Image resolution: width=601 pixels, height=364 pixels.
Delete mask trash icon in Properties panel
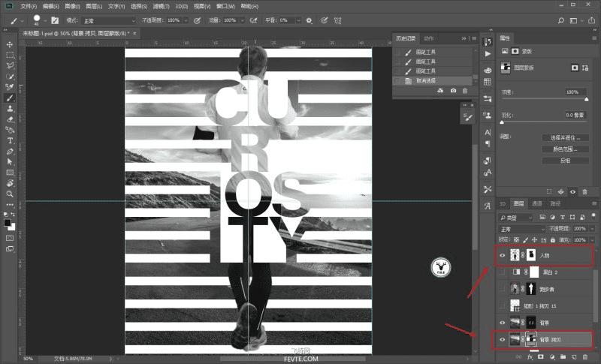pyautogui.click(x=584, y=192)
